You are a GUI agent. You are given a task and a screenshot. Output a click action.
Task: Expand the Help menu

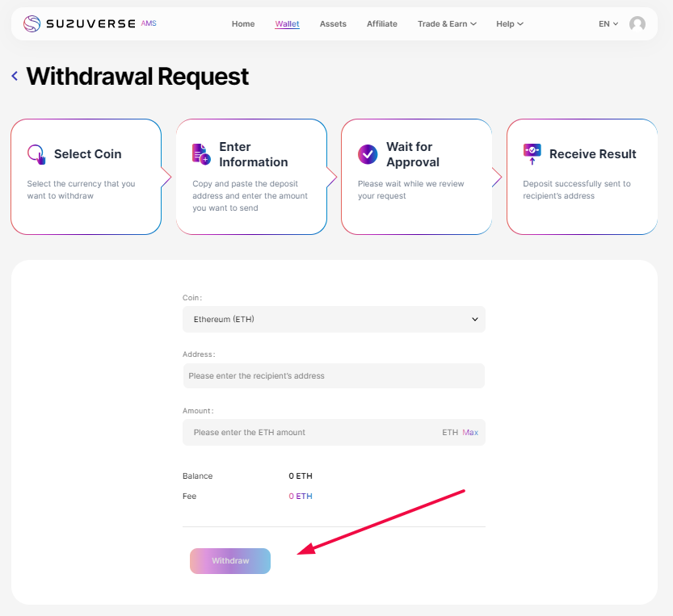tap(510, 24)
